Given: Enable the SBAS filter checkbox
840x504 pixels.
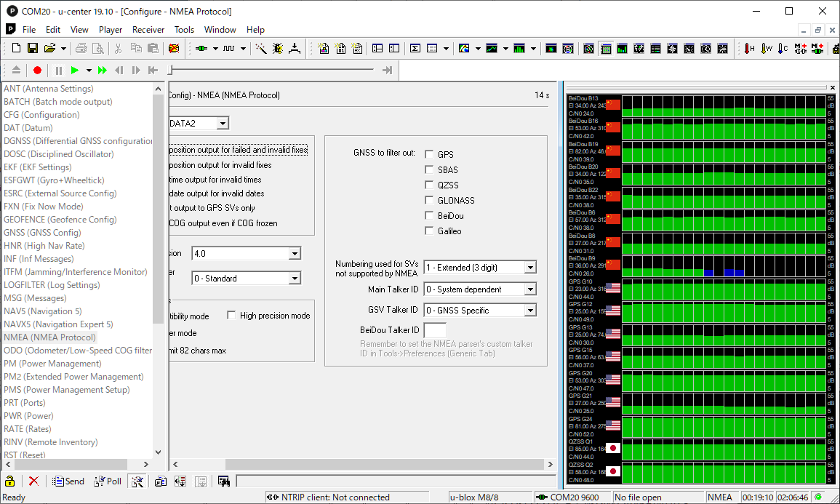Looking at the screenshot, I should [429, 169].
